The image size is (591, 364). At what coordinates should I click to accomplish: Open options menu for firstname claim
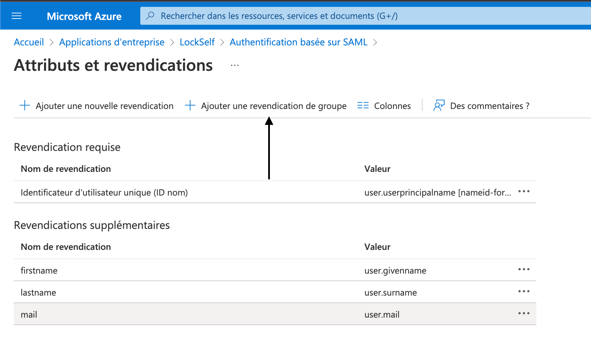[x=524, y=269]
